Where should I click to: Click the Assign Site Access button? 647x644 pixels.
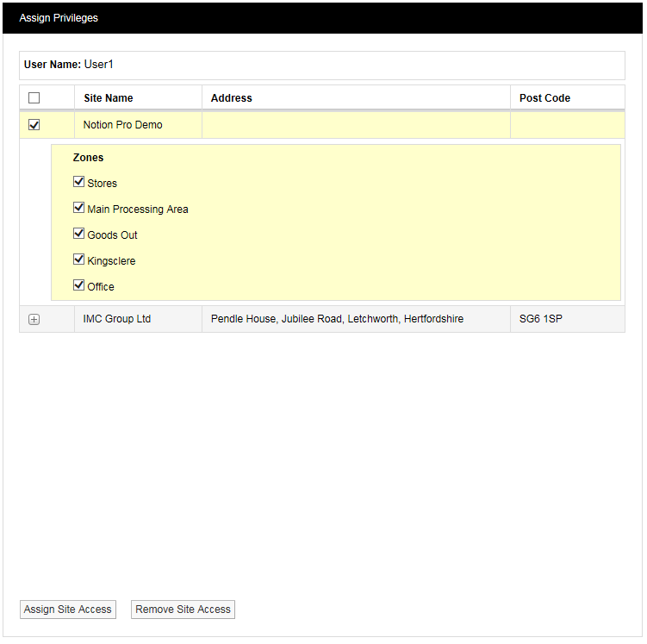click(x=68, y=610)
